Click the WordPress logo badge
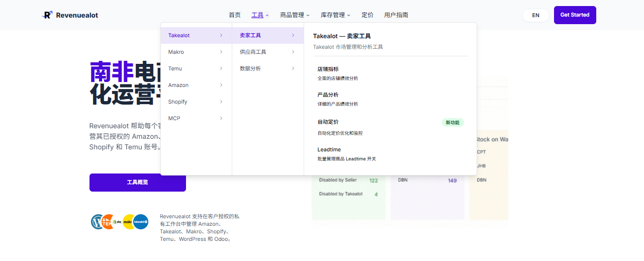The width and height of the screenshot is (644, 261). tap(98, 222)
